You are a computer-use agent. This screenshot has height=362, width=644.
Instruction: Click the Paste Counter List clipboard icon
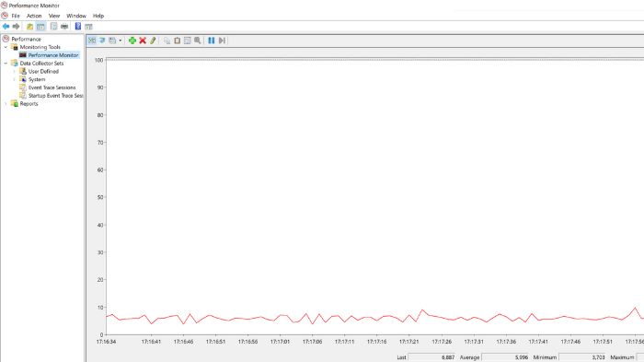pos(177,41)
